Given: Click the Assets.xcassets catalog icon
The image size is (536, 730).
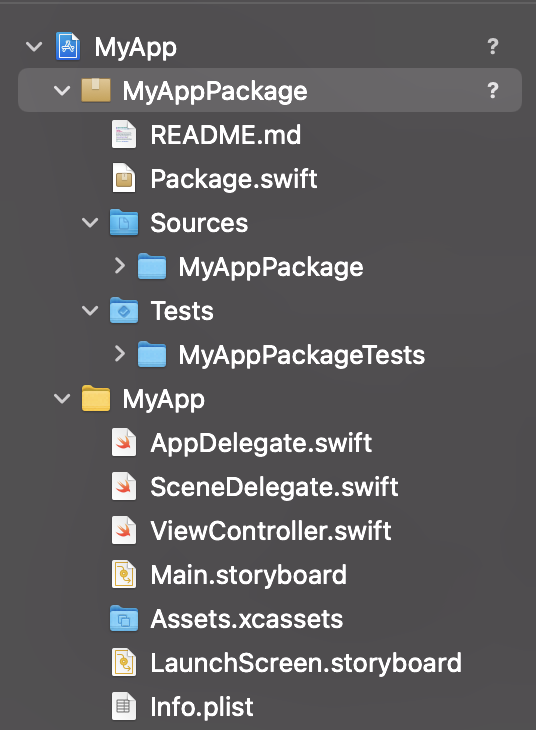Looking at the screenshot, I should click(x=124, y=618).
